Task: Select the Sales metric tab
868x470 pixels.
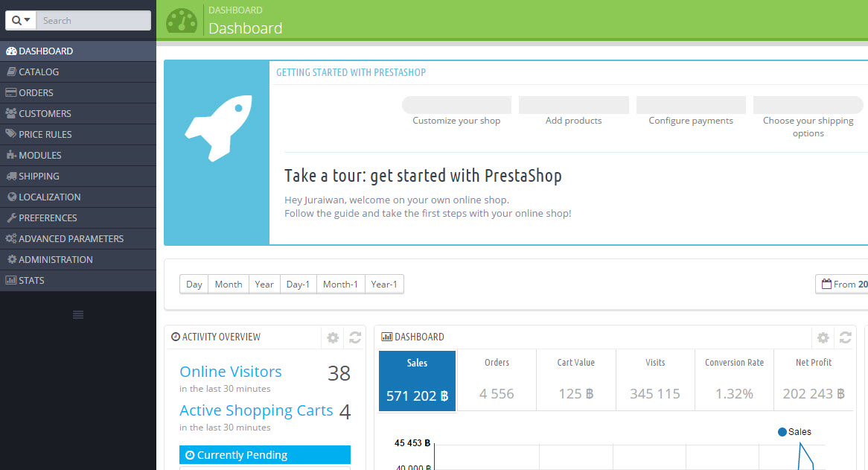Action: [417, 381]
